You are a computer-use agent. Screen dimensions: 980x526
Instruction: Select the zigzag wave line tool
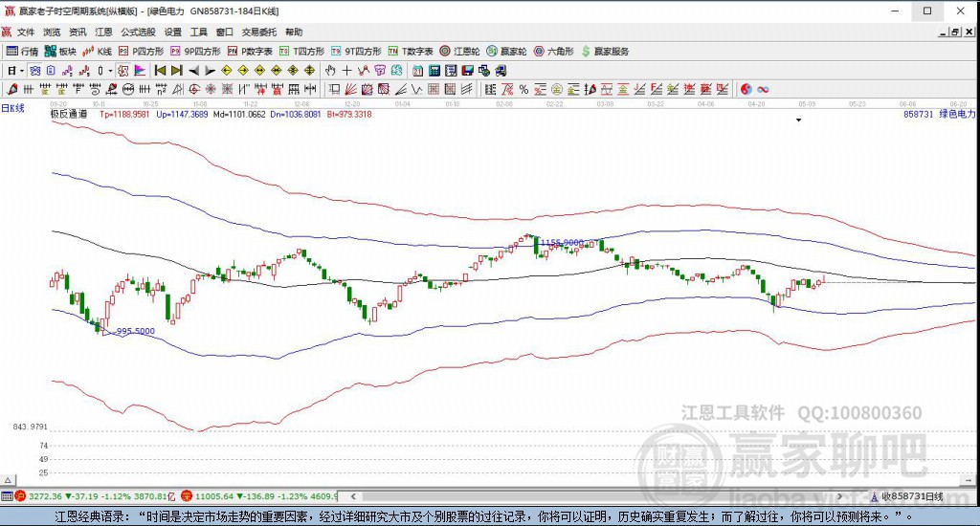click(363, 71)
